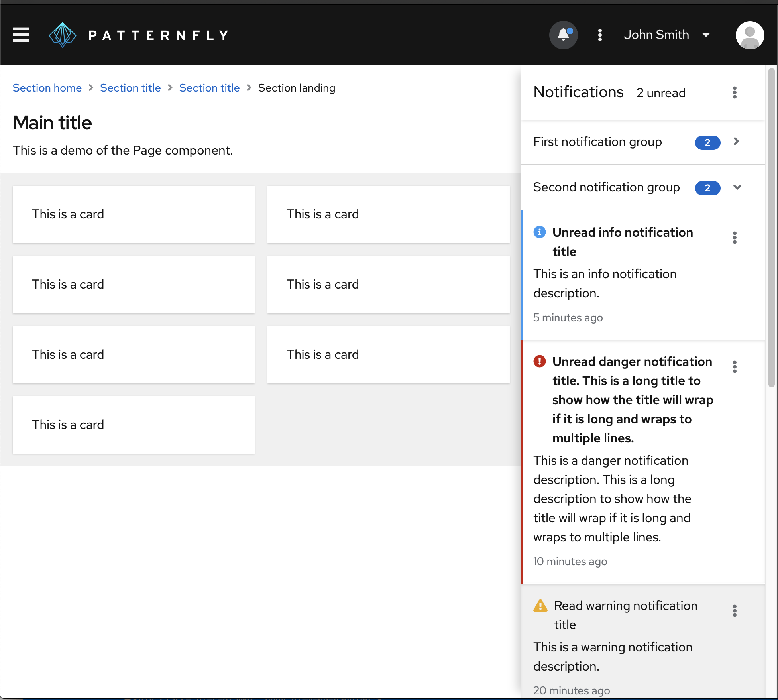Viewport: 778px width, 700px height.
Task: Click the blue info status icon
Action: point(540,232)
